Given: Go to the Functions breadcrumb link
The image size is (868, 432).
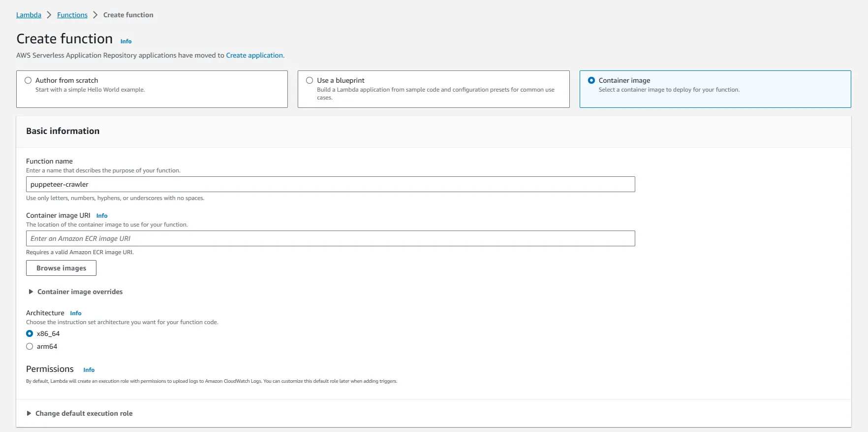Looking at the screenshot, I should [72, 15].
